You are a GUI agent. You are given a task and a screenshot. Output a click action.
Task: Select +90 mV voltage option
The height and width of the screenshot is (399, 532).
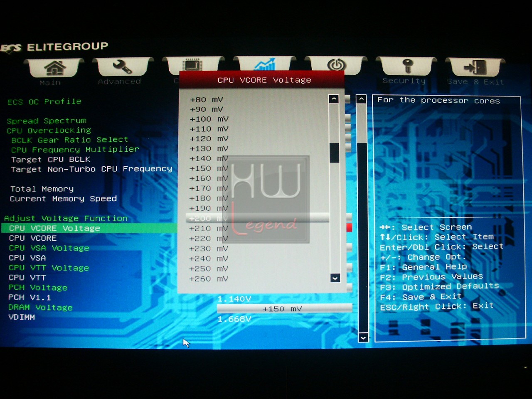207,109
